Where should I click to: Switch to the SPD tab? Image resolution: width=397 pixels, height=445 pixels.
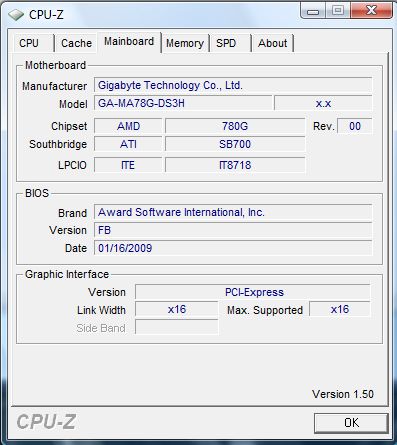coord(230,43)
